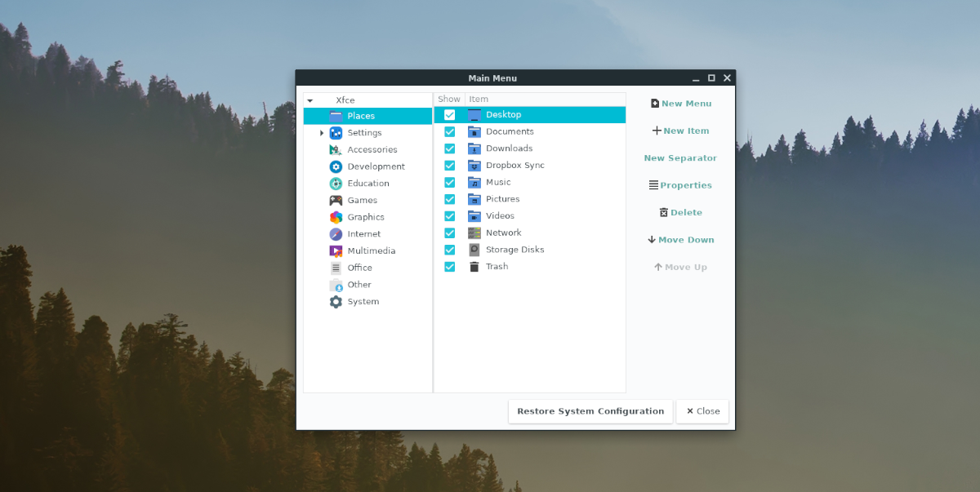This screenshot has width=980, height=492.
Task: Click the Trash can icon in the item list
Action: [474, 266]
